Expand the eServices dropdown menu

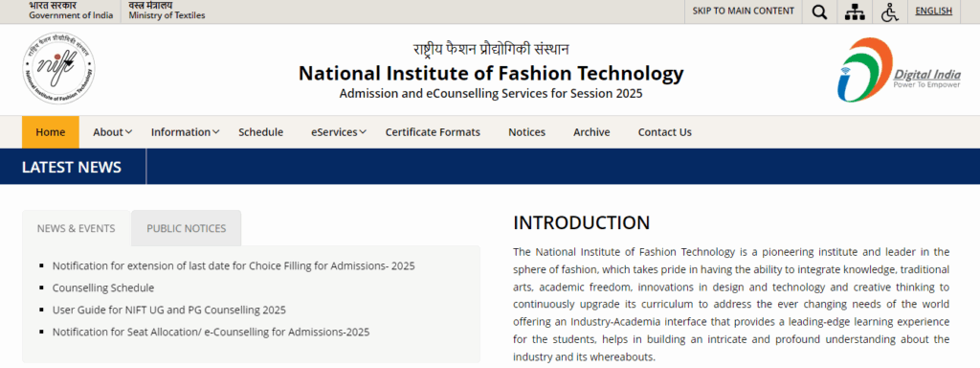(339, 132)
